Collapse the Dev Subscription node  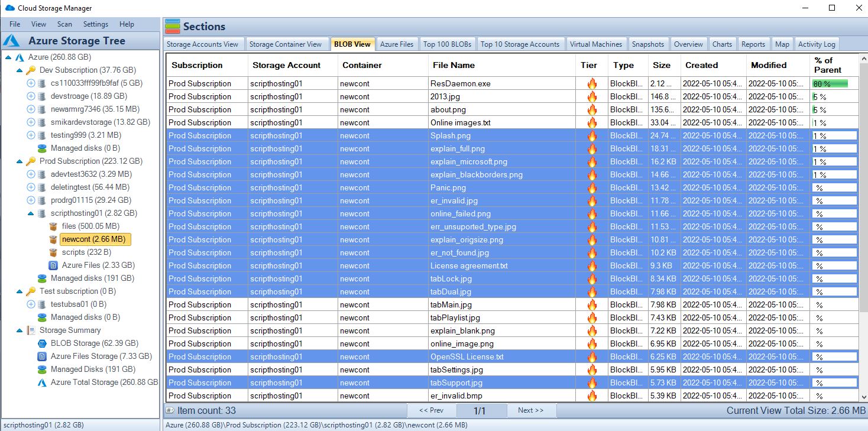[20, 70]
